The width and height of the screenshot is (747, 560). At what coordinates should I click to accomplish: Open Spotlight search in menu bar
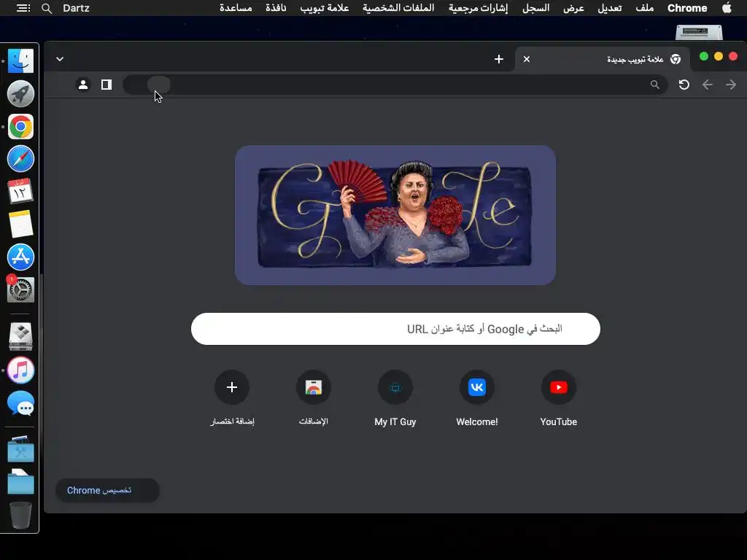(46, 8)
